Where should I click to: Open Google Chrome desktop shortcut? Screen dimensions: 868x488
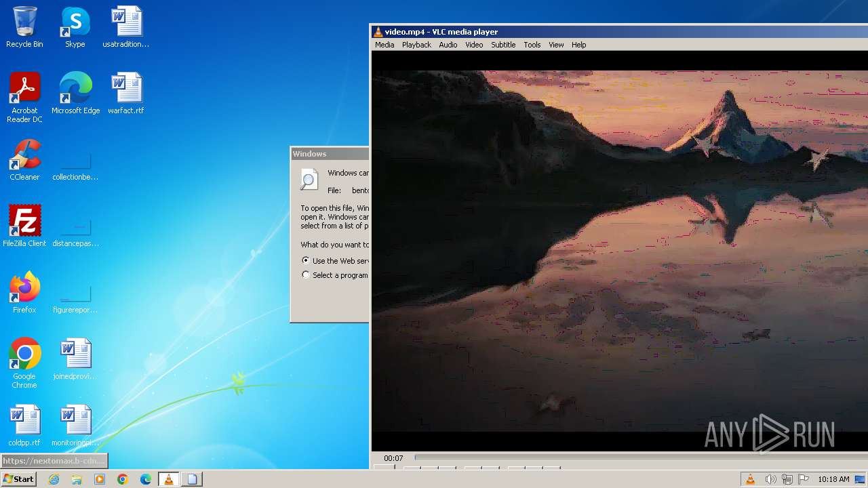pos(24,363)
